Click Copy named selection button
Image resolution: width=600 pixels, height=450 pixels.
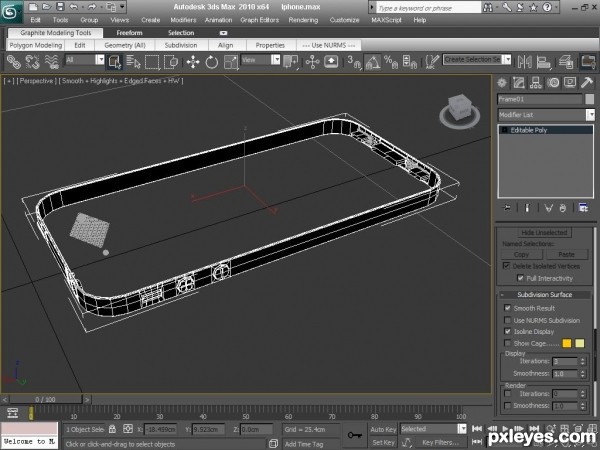pos(522,254)
